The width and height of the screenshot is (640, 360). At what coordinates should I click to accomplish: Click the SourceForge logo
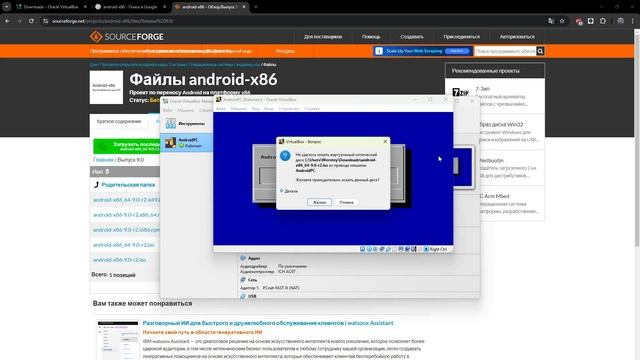[x=127, y=37]
